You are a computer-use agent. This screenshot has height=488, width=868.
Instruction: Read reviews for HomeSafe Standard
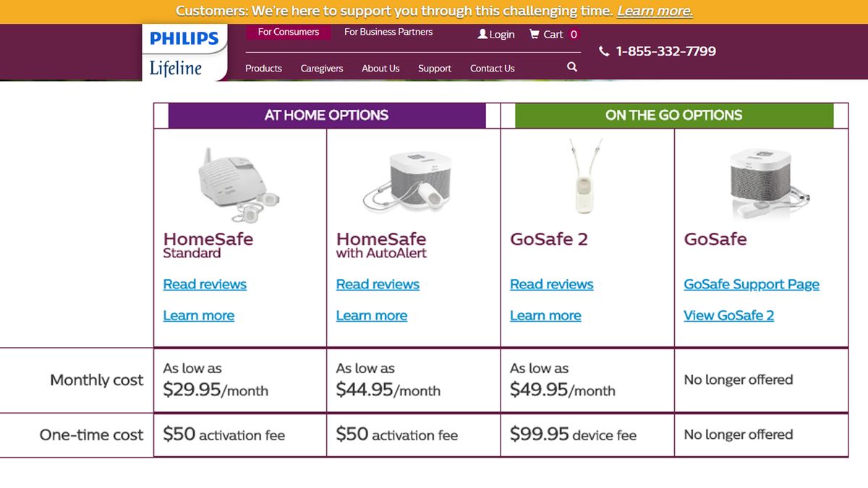tap(205, 284)
